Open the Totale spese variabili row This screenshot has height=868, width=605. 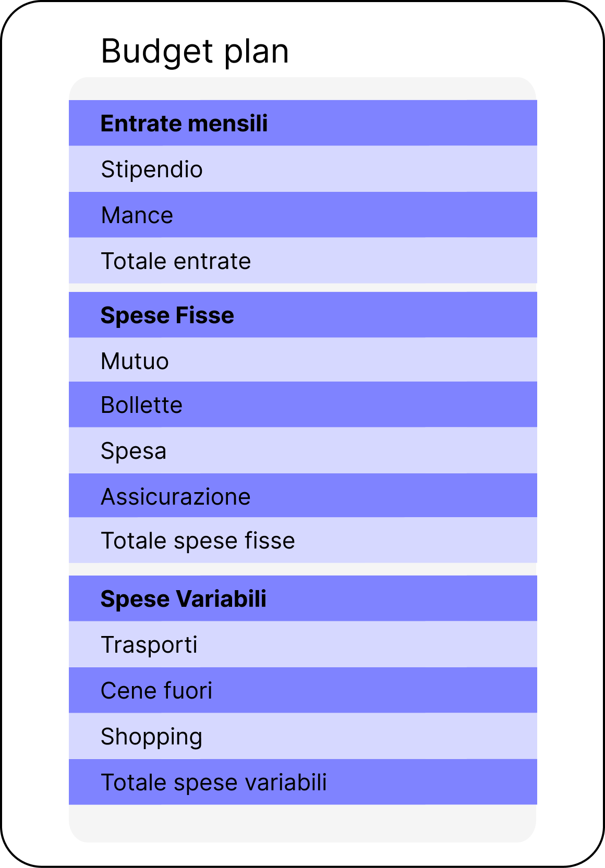tap(302, 782)
